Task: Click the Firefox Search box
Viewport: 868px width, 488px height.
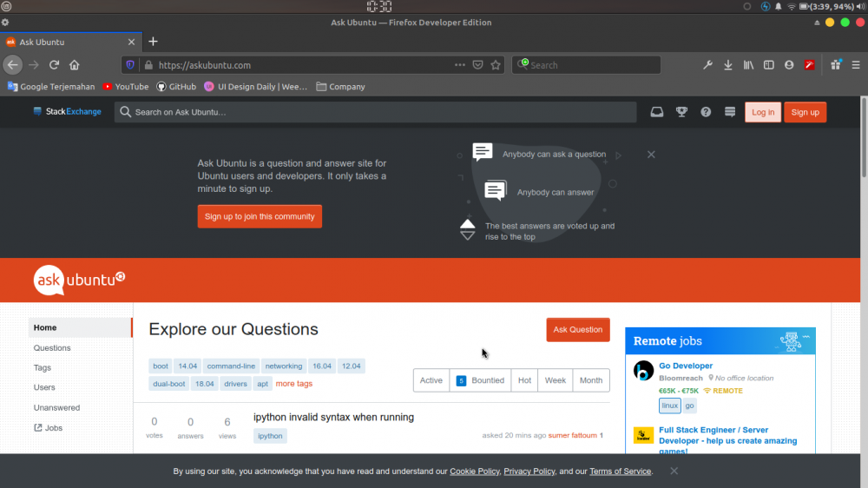Action: coord(586,65)
